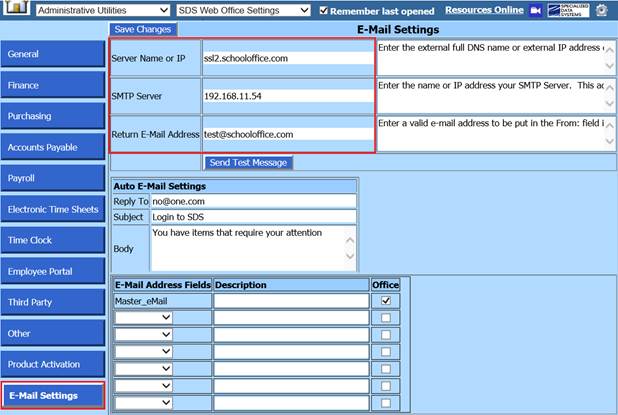Check the Office box in second address row
618x415 pixels.
[x=386, y=318]
